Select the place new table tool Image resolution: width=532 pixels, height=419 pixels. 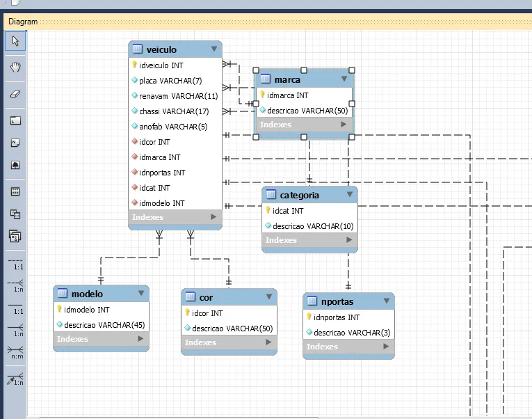tap(15, 191)
